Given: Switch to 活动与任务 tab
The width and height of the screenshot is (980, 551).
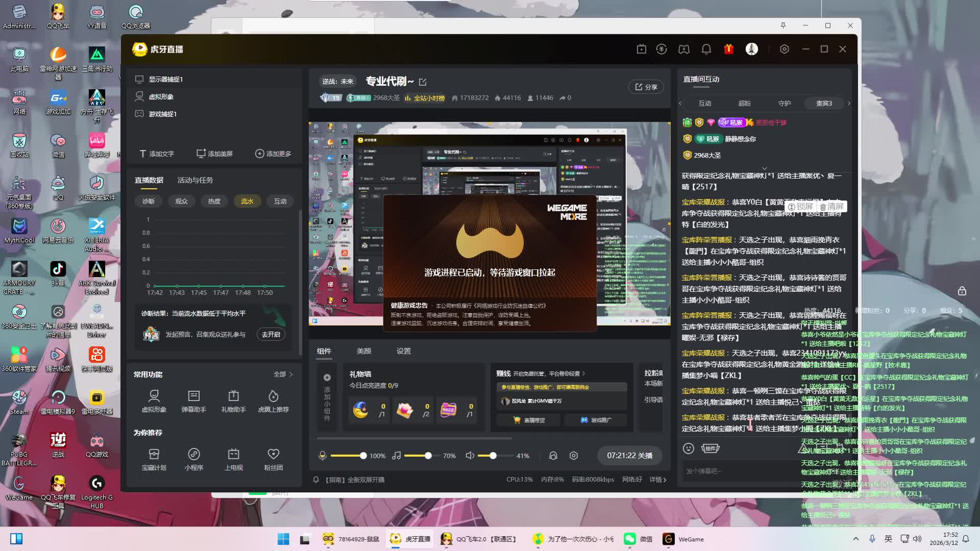Looking at the screenshot, I should [195, 180].
